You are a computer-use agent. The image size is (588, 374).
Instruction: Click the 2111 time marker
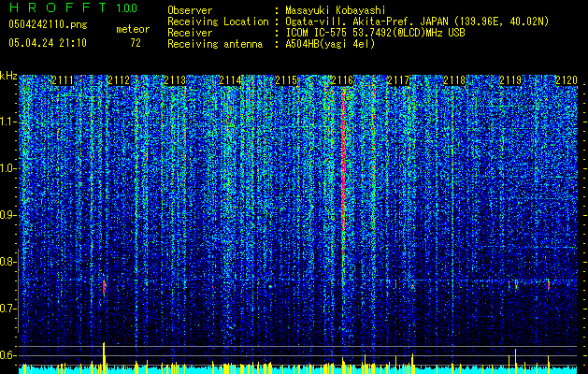(63, 80)
